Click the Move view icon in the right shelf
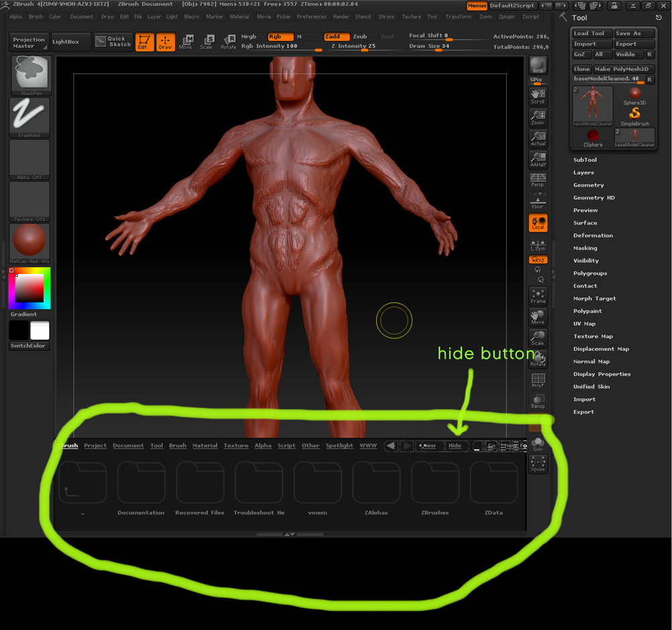This screenshot has height=630, width=672. pyautogui.click(x=538, y=318)
